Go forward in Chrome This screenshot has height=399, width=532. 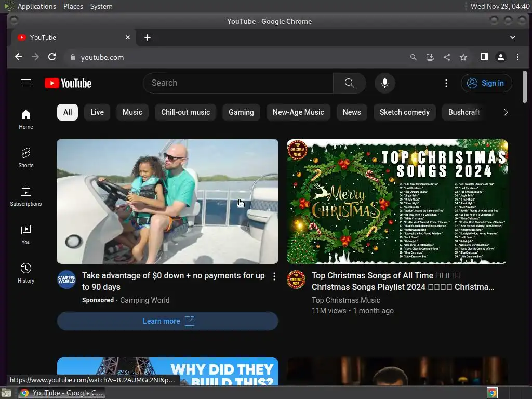35,57
